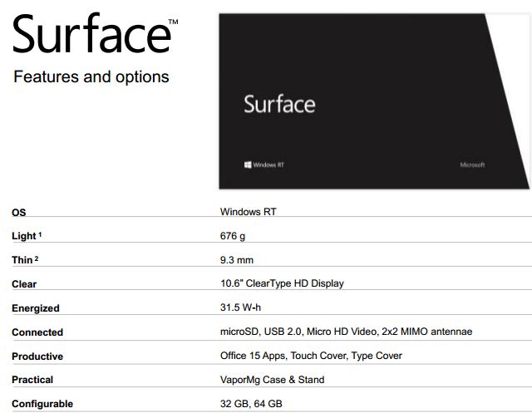Viewport: 532px width, 413px height.
Task: Select the 'Productive' row label
Action: click(37, 356)
